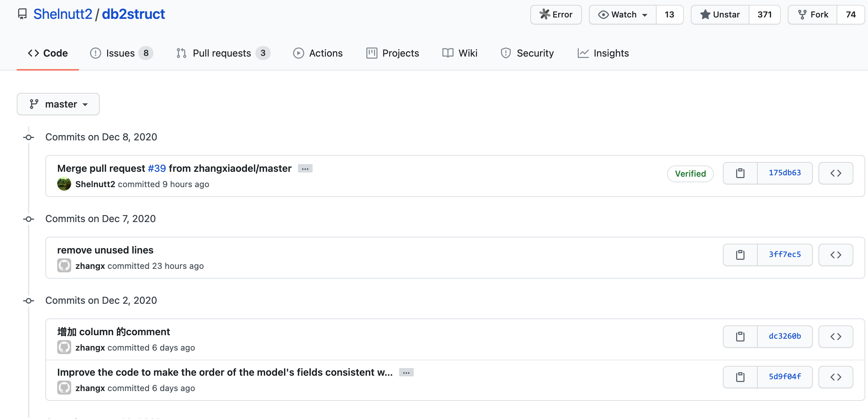Click the Verified signature badge
Viewport: 868px width, 419px height.
[690, 174]
